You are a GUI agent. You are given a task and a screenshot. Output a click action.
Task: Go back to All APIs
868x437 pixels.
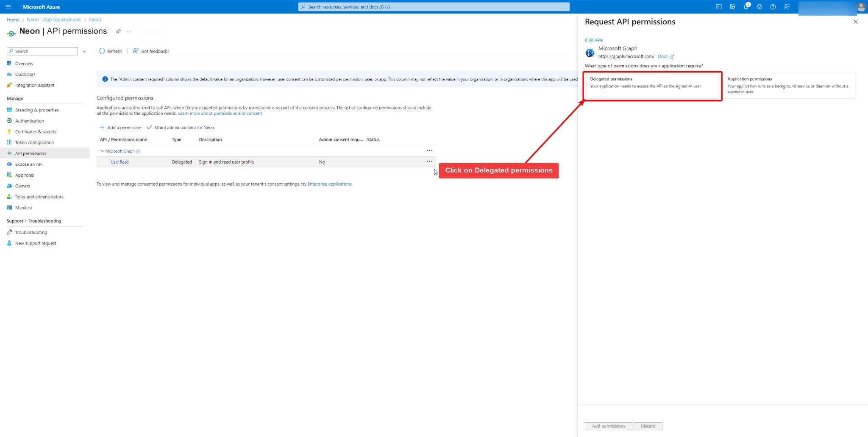pyautogui.click(x=594, y=40)
